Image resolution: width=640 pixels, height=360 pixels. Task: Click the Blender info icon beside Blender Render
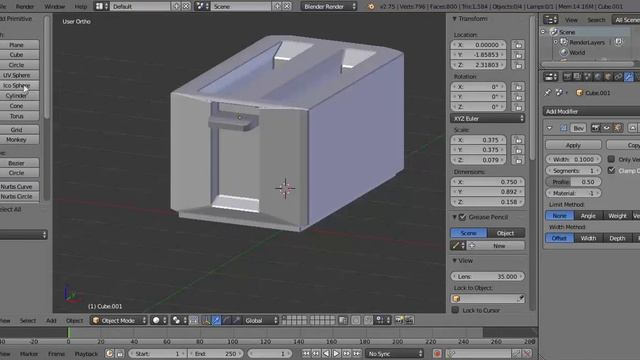[371, 7]
